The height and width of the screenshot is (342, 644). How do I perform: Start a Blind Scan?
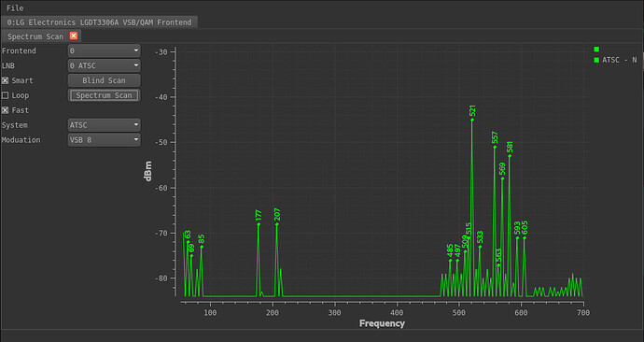click(x=104, y=80)
